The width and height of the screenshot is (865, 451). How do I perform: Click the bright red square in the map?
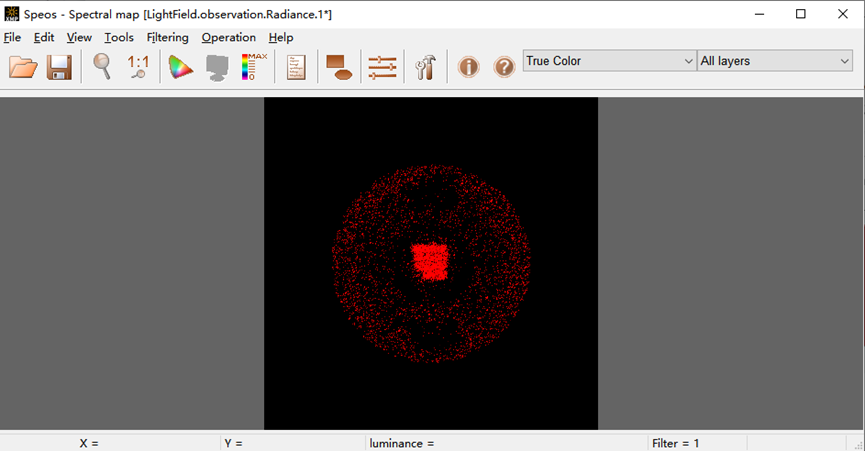430,262
